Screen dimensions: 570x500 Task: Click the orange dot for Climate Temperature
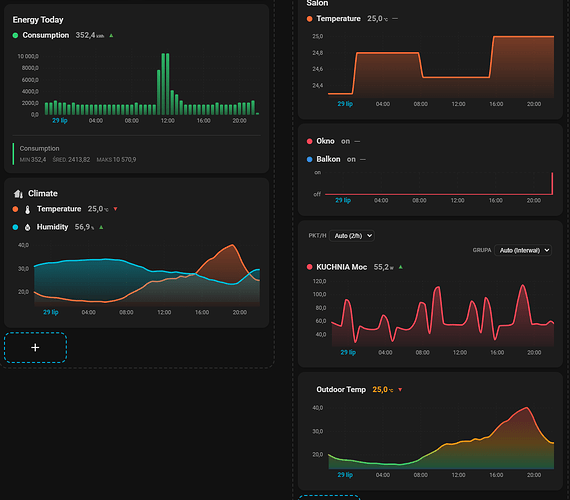coord(15,209)
